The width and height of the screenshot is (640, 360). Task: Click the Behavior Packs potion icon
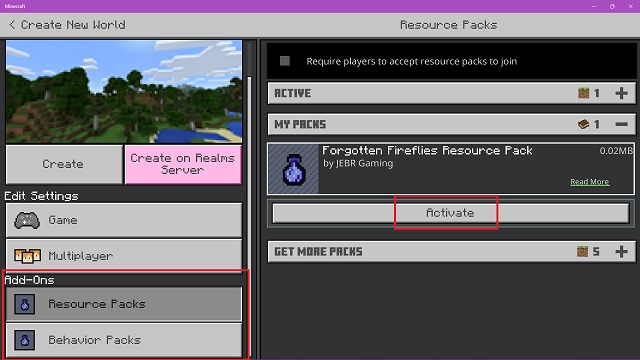(24, 340)
